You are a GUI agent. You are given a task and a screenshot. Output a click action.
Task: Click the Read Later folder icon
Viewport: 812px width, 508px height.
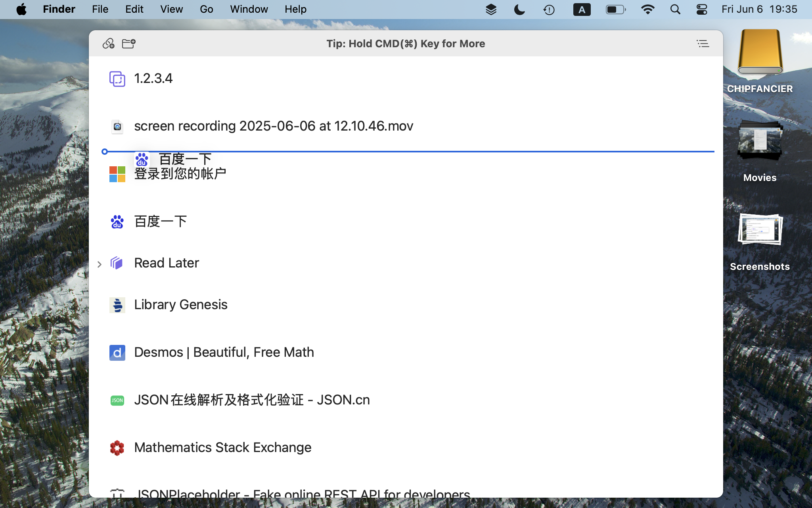117,263
